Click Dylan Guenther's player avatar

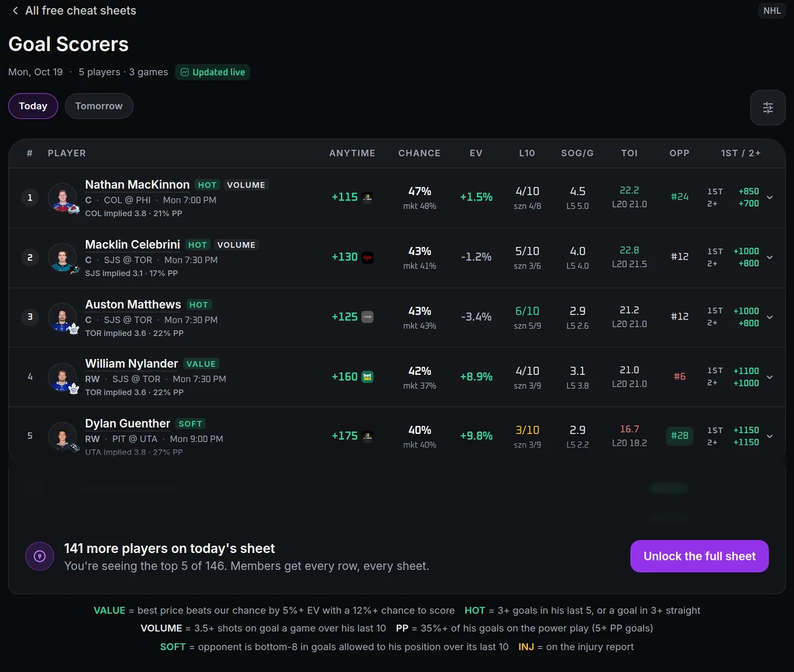[63, 437]
